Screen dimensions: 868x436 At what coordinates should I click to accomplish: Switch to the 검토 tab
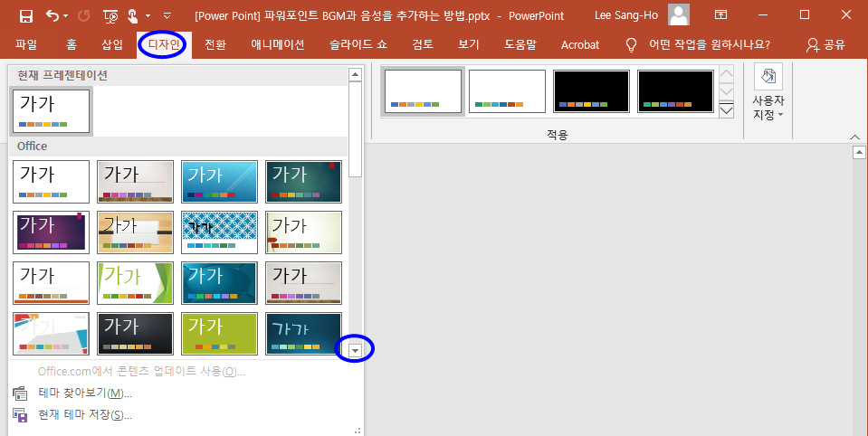point(423,45)
